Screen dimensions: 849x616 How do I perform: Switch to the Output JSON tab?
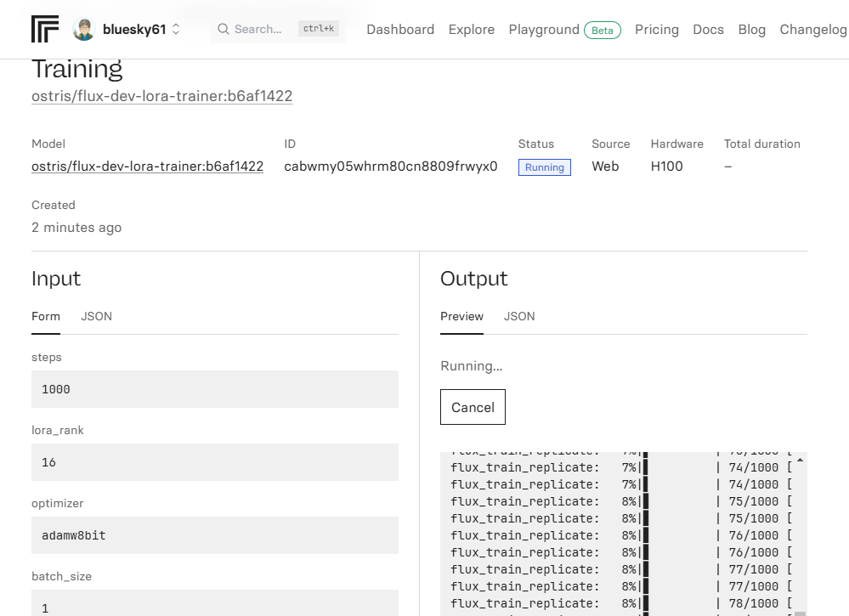tap(519, 317)
